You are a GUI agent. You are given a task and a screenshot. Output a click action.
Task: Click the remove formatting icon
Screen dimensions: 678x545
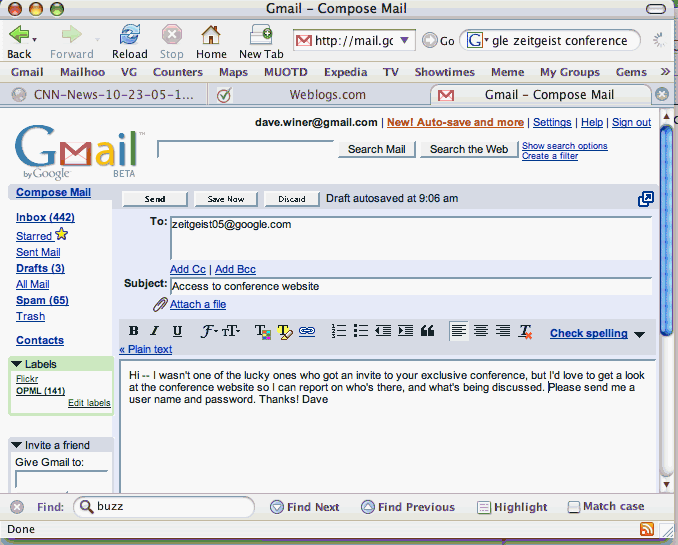coord(526,332)
